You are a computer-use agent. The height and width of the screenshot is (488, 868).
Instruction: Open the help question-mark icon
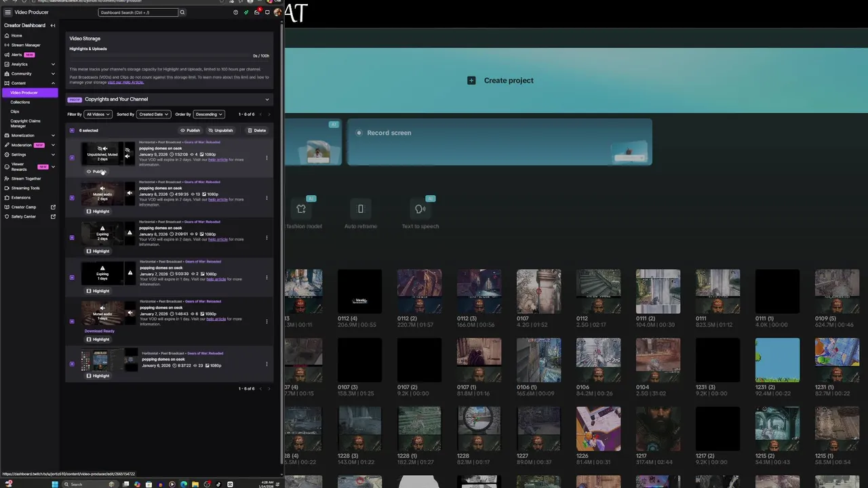(x=235, y=12)
